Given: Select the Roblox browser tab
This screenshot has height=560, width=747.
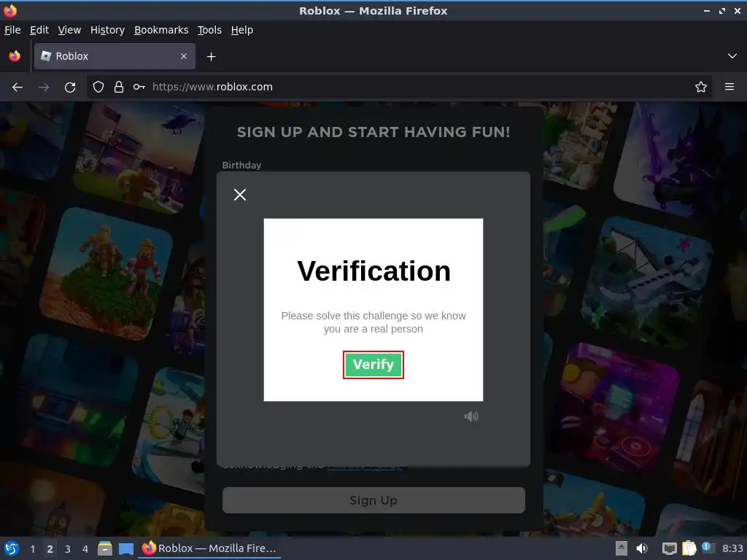Looking at the screenshot, I should 115,56.
